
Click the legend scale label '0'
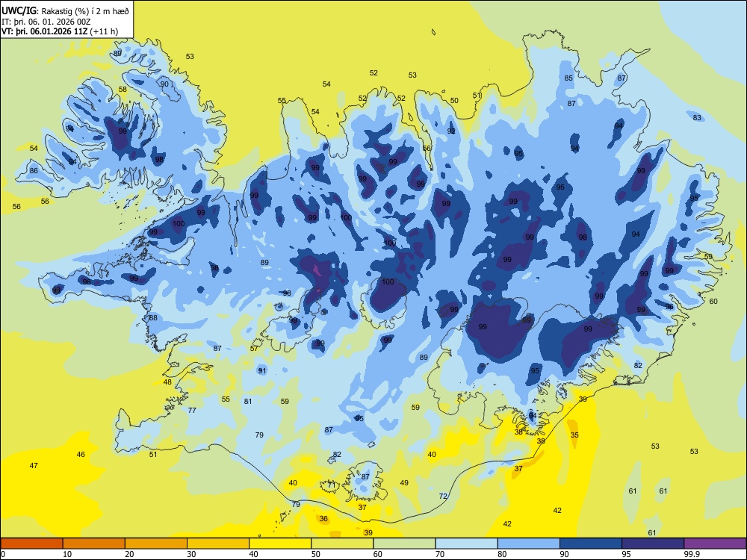(3, 554)
